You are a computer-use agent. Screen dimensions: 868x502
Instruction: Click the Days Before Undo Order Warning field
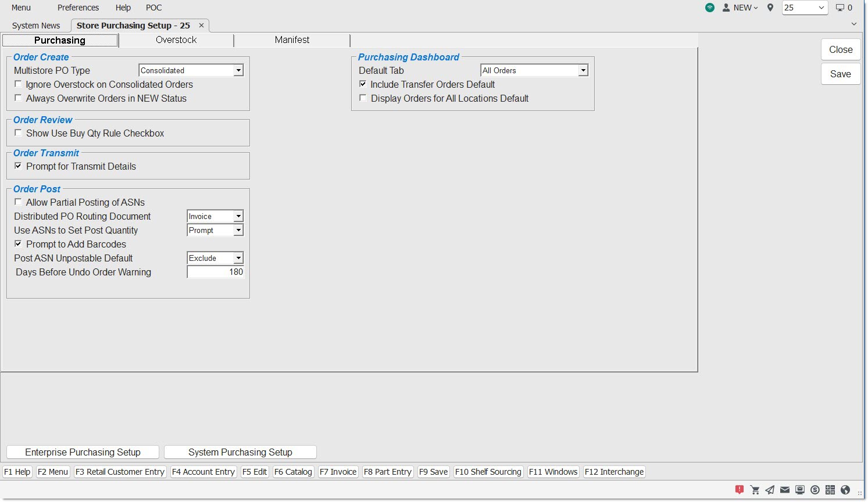(x=215, y=272)
